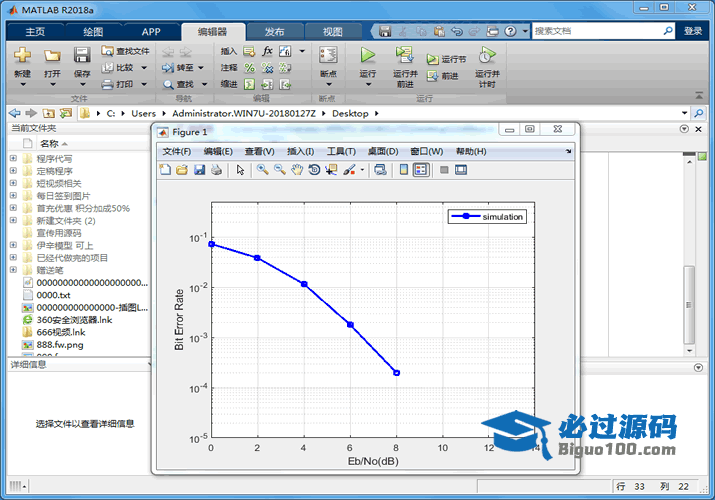Click the Zoom In magnifier in Figure toolbar
Screen dimensions: 715x500
tap(262, 170)
